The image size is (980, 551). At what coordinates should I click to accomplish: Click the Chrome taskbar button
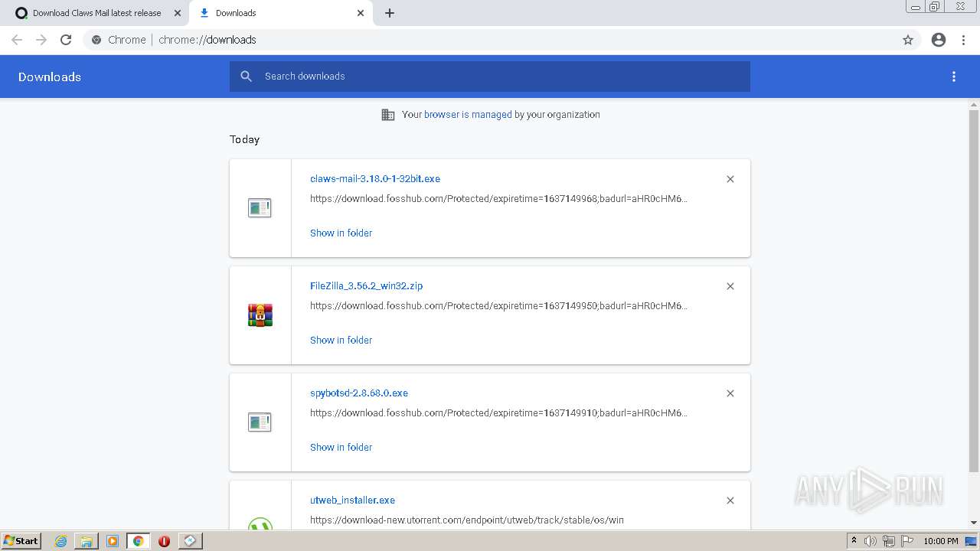point(138,541)
